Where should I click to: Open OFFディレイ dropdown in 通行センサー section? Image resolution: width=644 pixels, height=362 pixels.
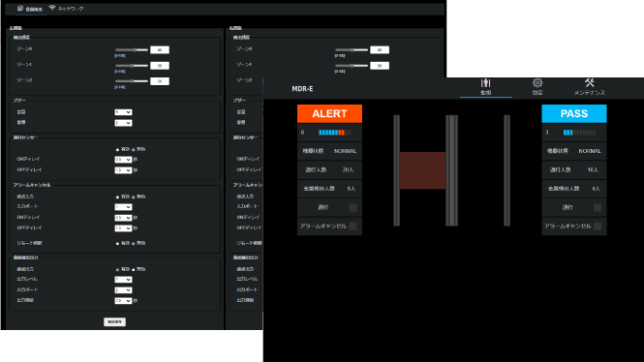(123, 170)
